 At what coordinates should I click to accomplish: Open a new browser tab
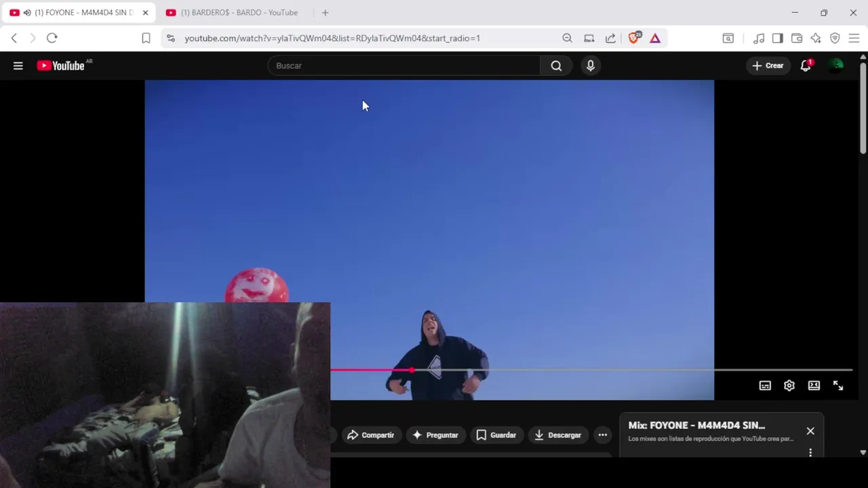[x=325, y=13]
